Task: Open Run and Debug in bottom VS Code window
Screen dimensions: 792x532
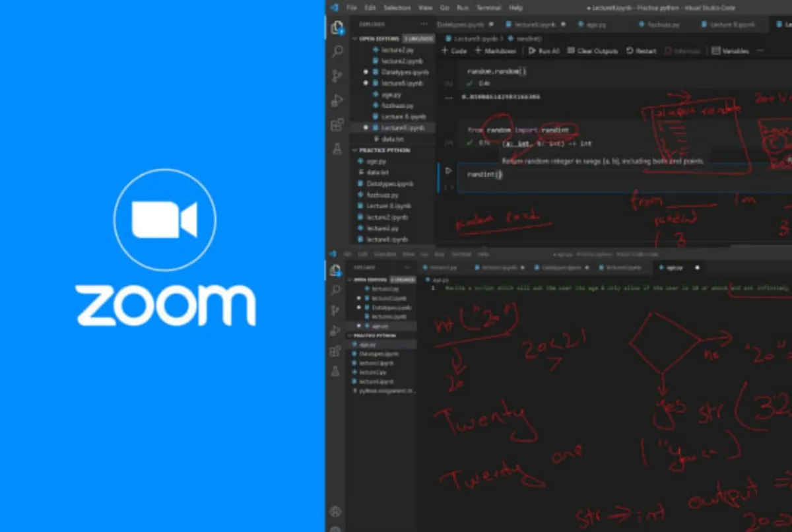Action: click(x=335, y=330)
